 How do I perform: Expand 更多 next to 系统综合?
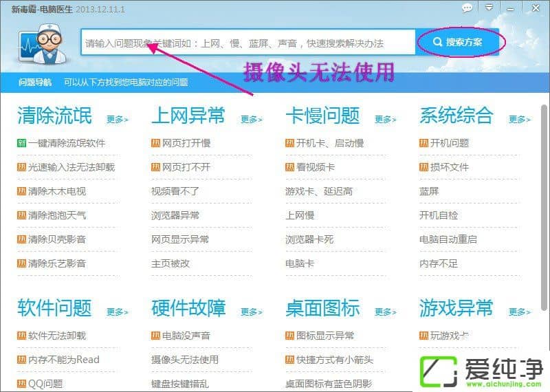519,120
